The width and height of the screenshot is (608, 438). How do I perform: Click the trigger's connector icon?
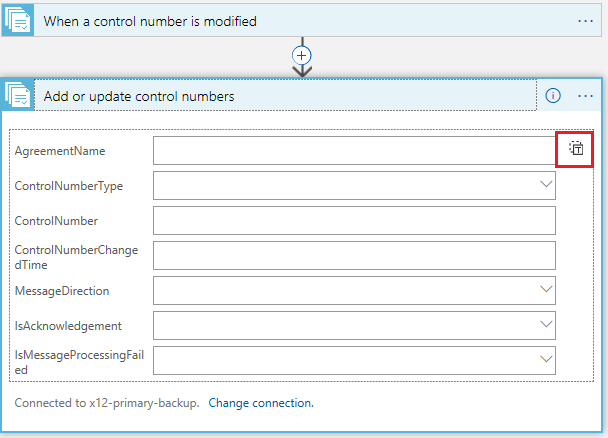[x=18, y=21]
